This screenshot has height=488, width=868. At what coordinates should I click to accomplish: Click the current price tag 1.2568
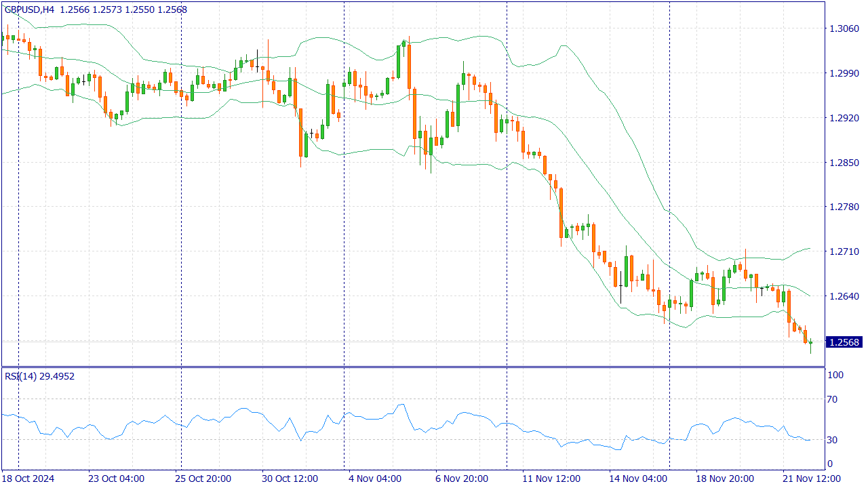843,342
